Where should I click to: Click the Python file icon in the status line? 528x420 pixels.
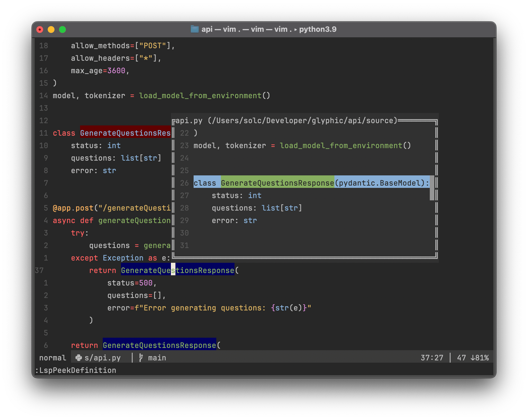pos(78,358)
